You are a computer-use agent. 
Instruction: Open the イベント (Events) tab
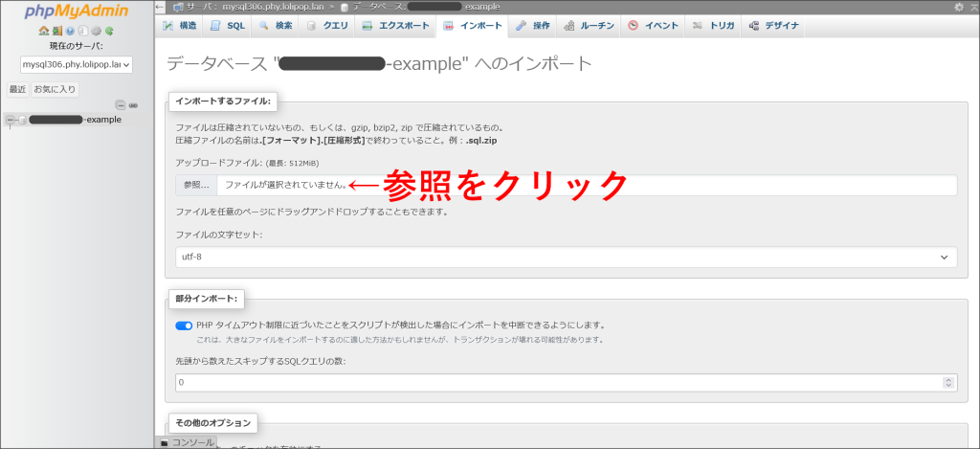653,26
